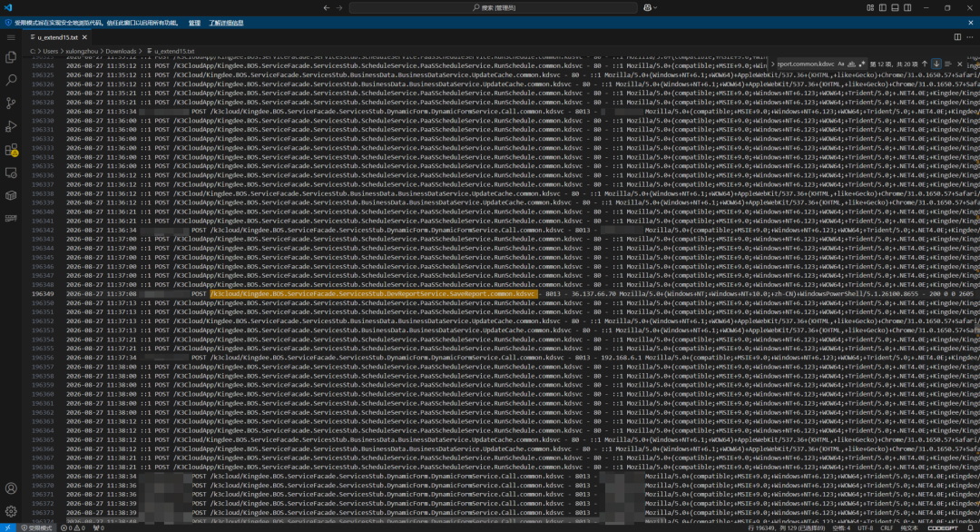Open the Explorer view in activity bar
Screen dimensions: 980x532
tap(11, 57)
